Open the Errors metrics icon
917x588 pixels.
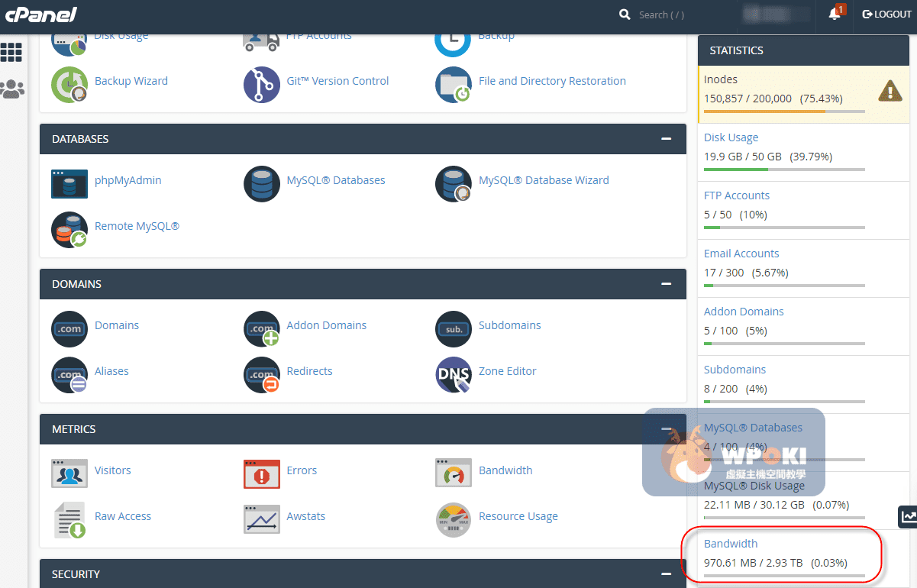coord(262,473)
